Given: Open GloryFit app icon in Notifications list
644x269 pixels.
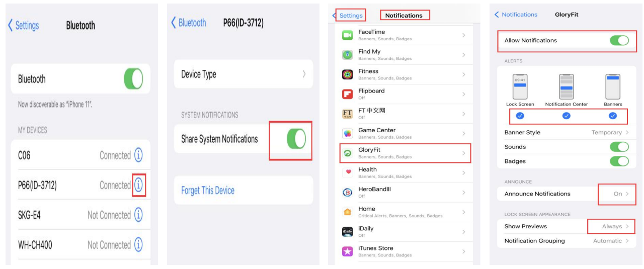Looking at the screenshot, I should (347, 153).
